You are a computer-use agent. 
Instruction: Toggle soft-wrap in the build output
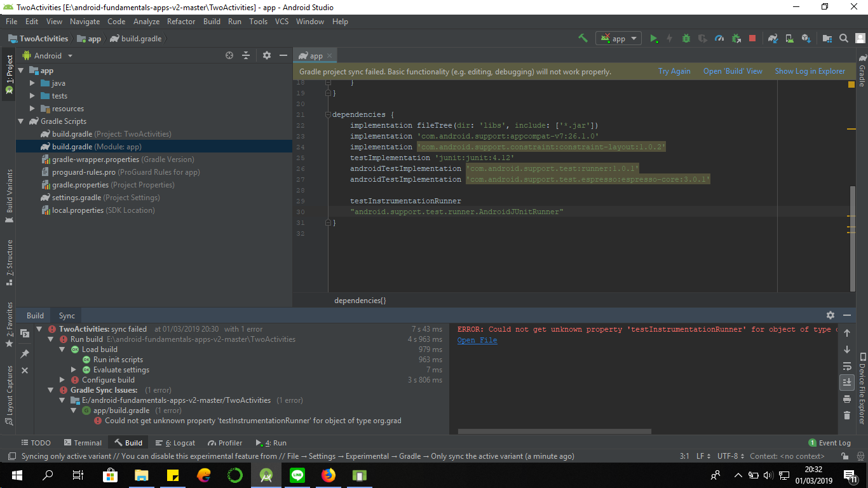(x=847, y=366)
